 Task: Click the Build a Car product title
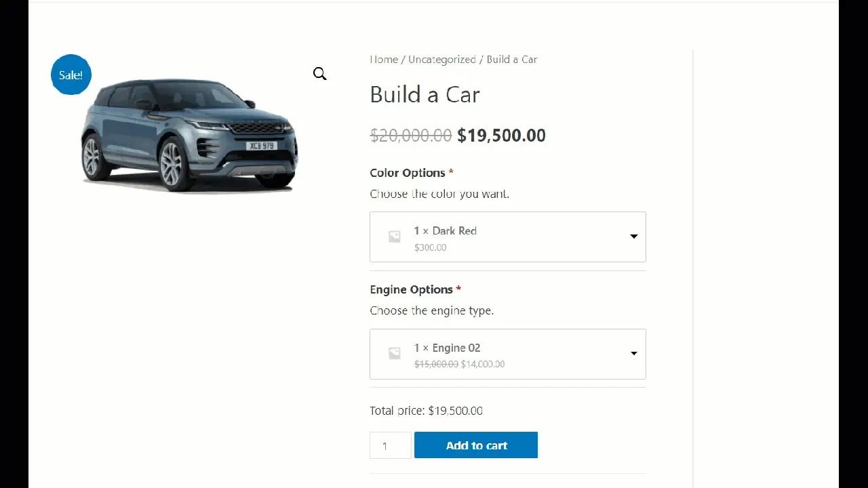[425, 95]
